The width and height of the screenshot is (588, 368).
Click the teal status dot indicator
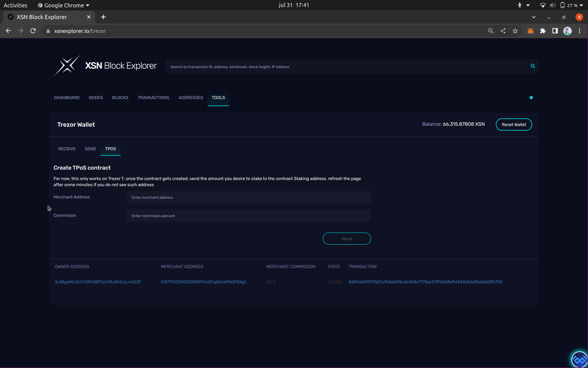pos(531,98)
